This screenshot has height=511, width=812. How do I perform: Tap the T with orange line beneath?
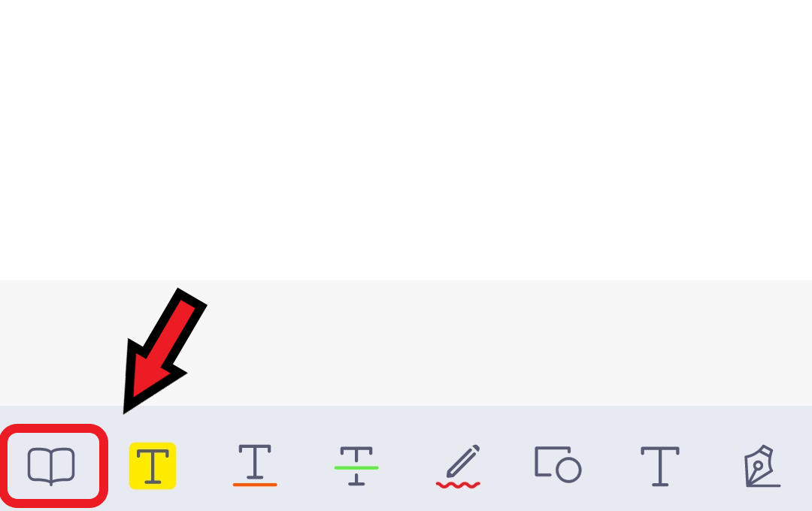[255, 465]
